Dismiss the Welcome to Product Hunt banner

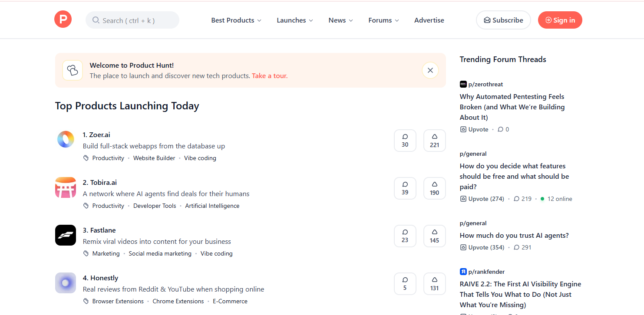click(x=430, y=70)
